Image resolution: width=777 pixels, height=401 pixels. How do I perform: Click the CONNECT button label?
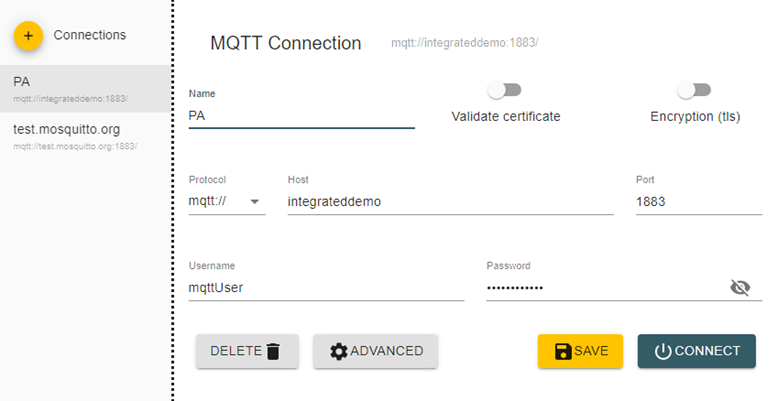[x=708, y=351]
